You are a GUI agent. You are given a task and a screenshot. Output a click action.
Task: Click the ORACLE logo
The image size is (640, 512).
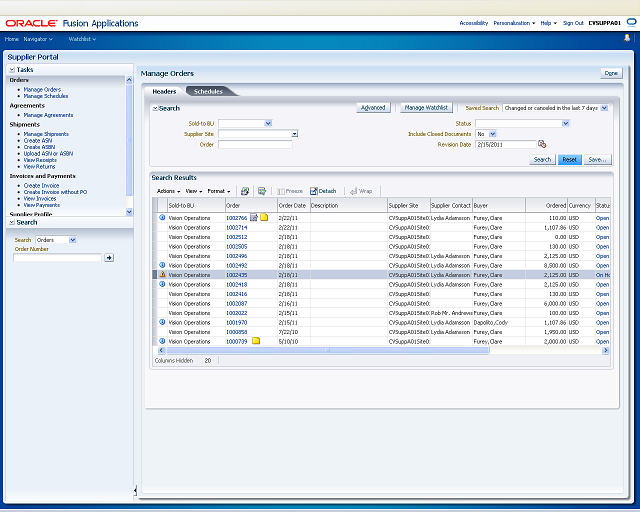[x=31, y=23]
